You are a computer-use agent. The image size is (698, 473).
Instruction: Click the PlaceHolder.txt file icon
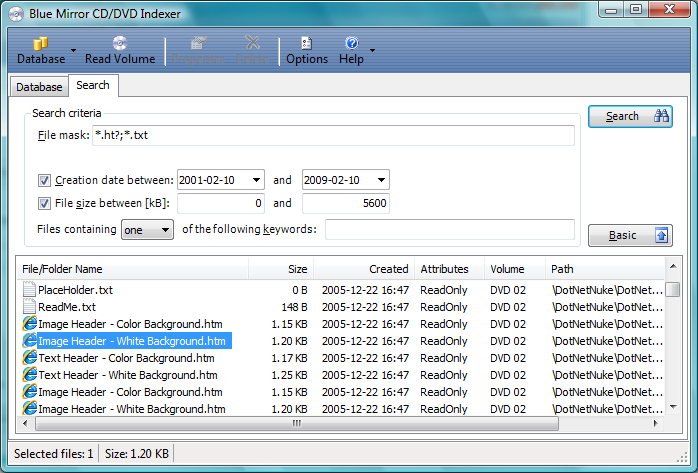[x=29, y=290]
